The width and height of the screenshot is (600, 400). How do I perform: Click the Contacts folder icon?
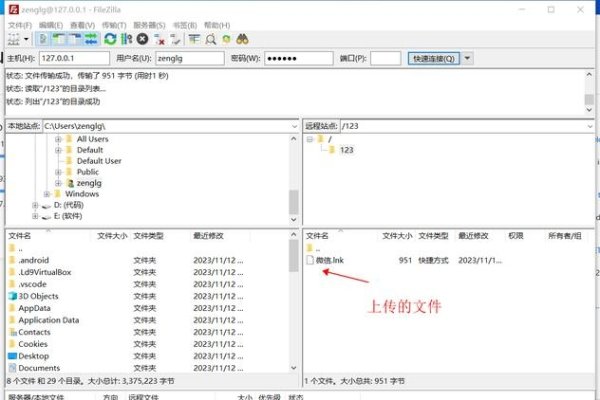[13, 332]
